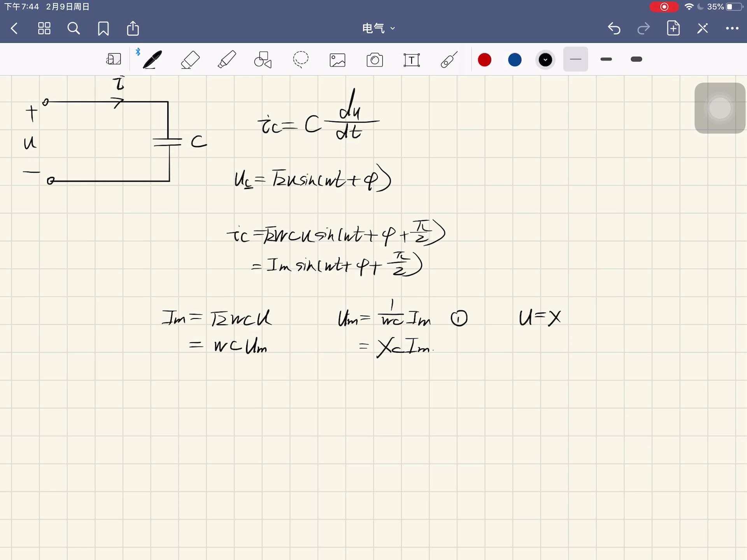The image size is (747, 560).
Task: Bookmark the current page
Action: point(103,28)
